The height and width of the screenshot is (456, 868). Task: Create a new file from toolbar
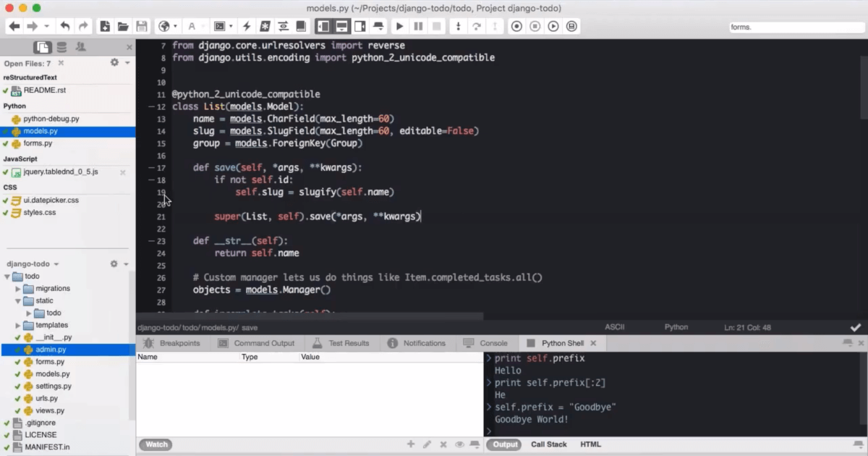(x=105, y=26)
